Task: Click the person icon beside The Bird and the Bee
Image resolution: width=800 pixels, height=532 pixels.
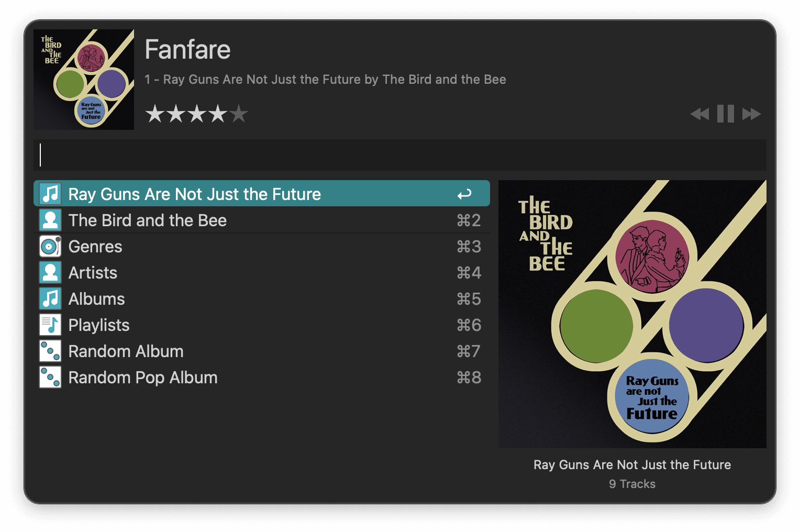Action: pos(50,220)
